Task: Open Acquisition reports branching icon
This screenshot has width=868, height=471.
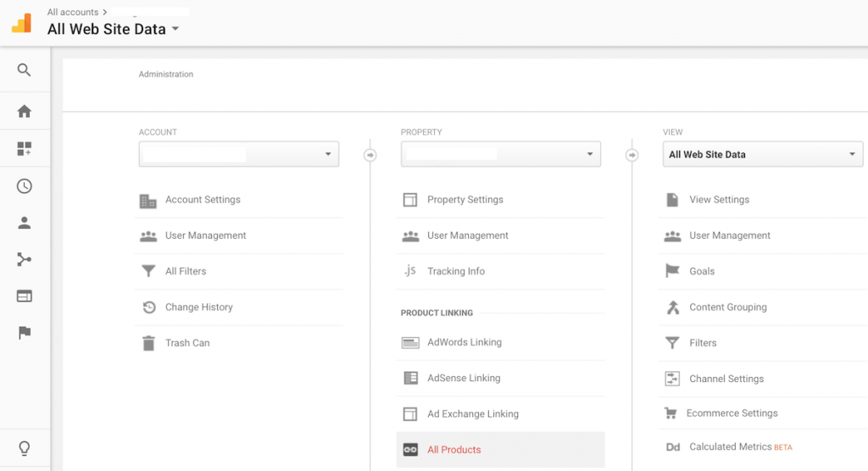Action: [x=24, y=259]
